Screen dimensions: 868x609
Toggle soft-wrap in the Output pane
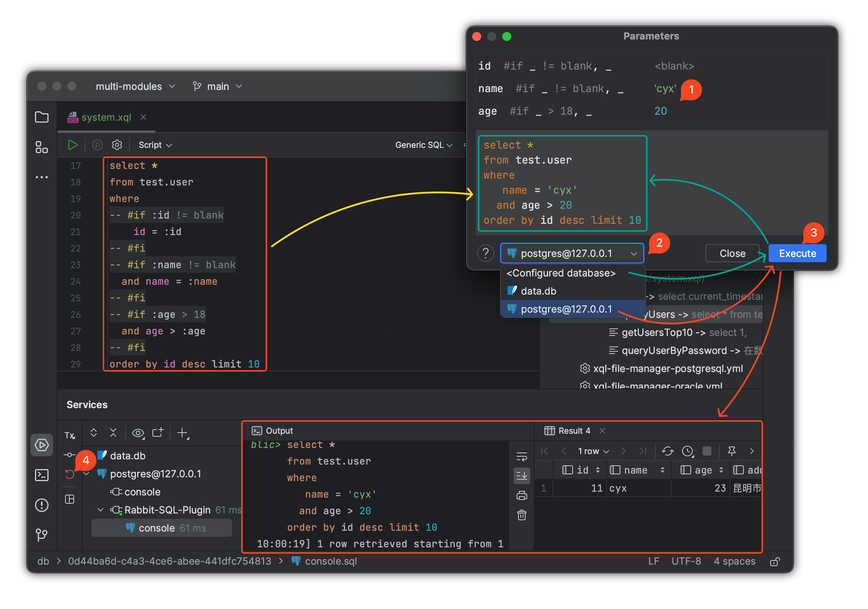pyautogui.click(x=522, y=456)
